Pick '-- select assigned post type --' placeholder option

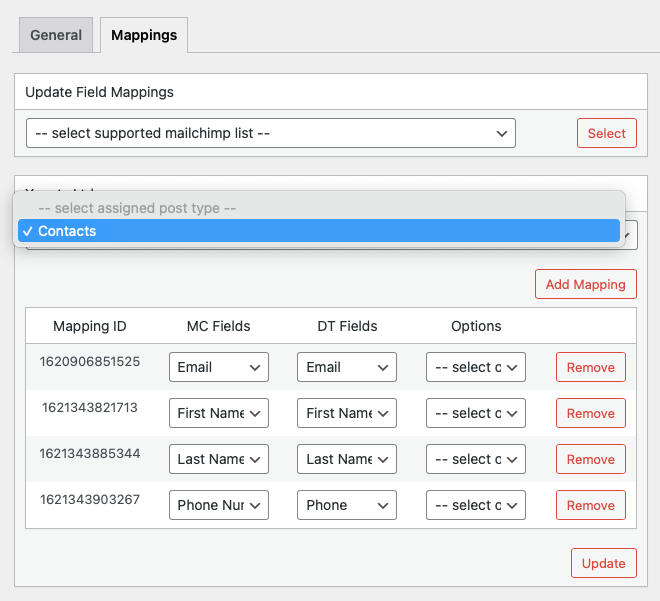(319, 208)
